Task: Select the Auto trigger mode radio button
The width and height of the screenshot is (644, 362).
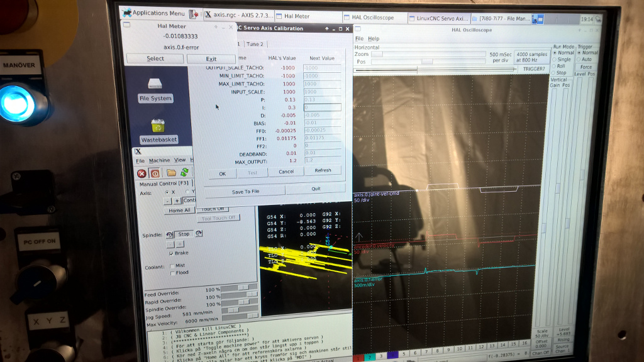Action: (579, 60)
